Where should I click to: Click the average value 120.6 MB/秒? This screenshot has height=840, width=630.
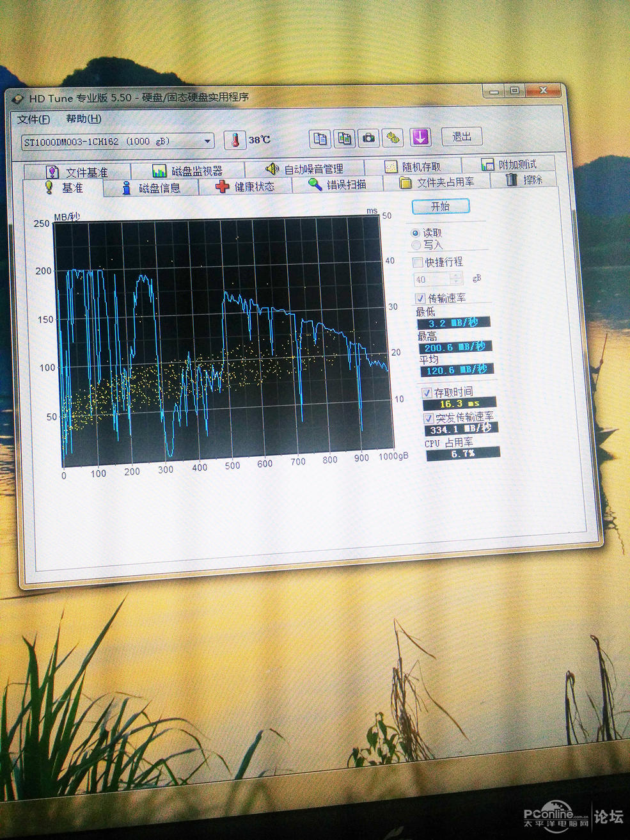(x=457, y=370)
